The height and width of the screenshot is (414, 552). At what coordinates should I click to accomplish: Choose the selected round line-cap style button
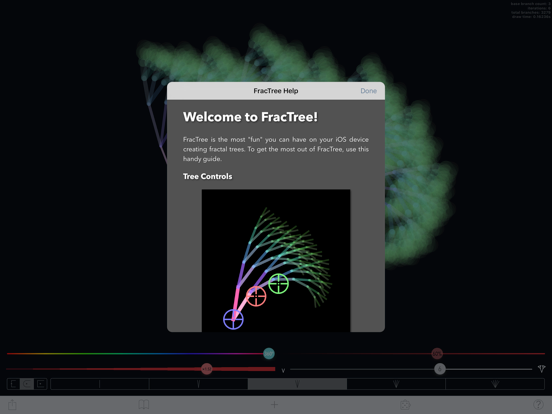(27, 384)
